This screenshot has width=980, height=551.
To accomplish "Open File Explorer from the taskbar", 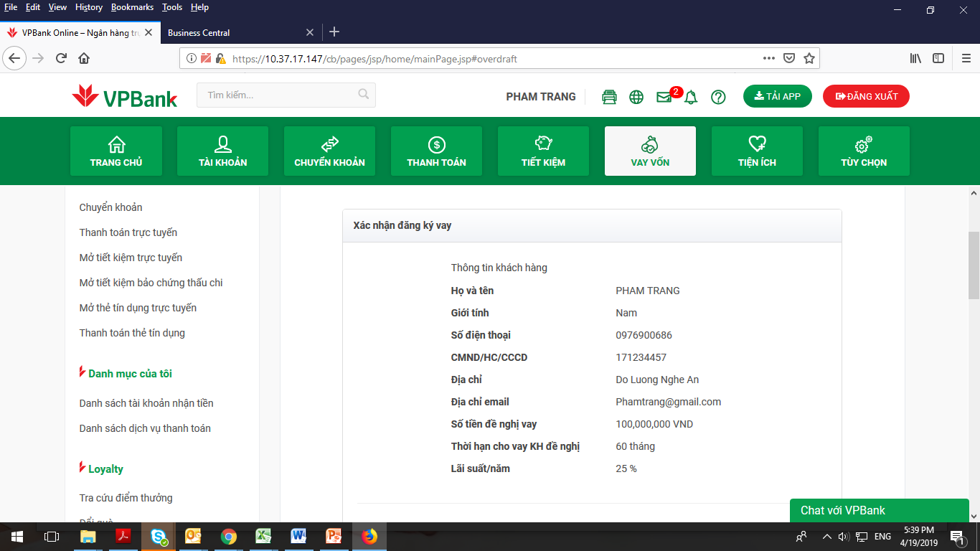I will 88,537.
